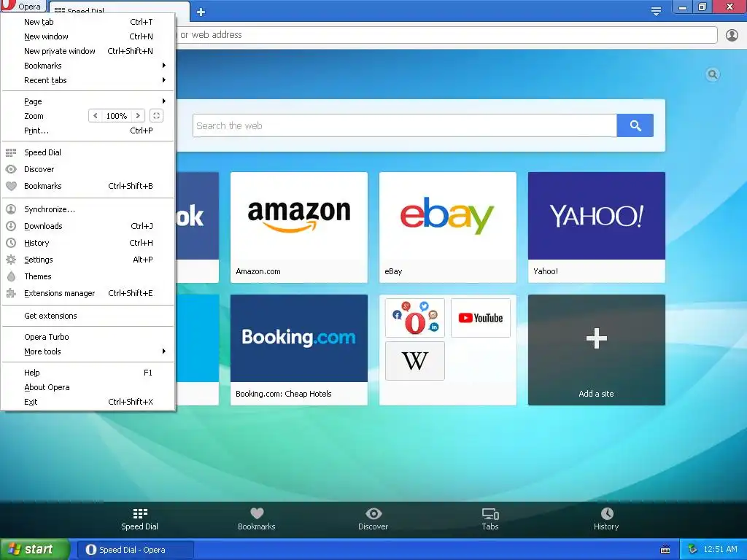Image resolution: width=747 pixels, height=560 pixels.
Task: Click the network icon in system tray
Action: click(x=692, y=550)
